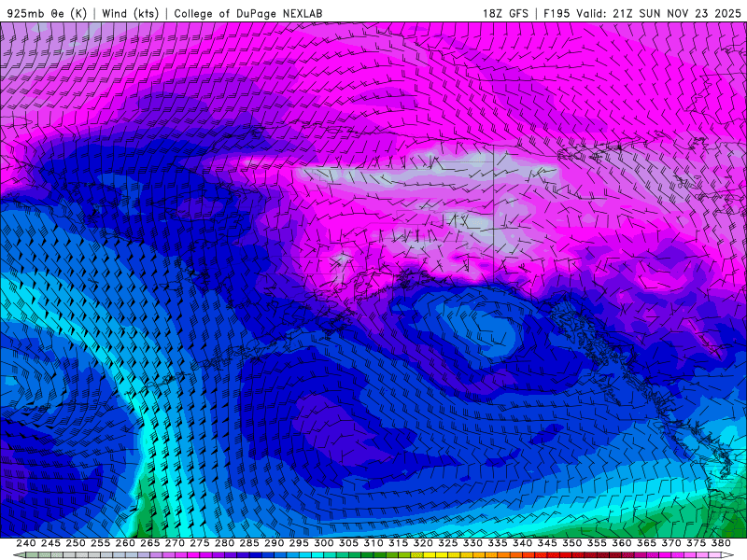
Task: Click the 280 value on the color scale
Action: [224, 543]
